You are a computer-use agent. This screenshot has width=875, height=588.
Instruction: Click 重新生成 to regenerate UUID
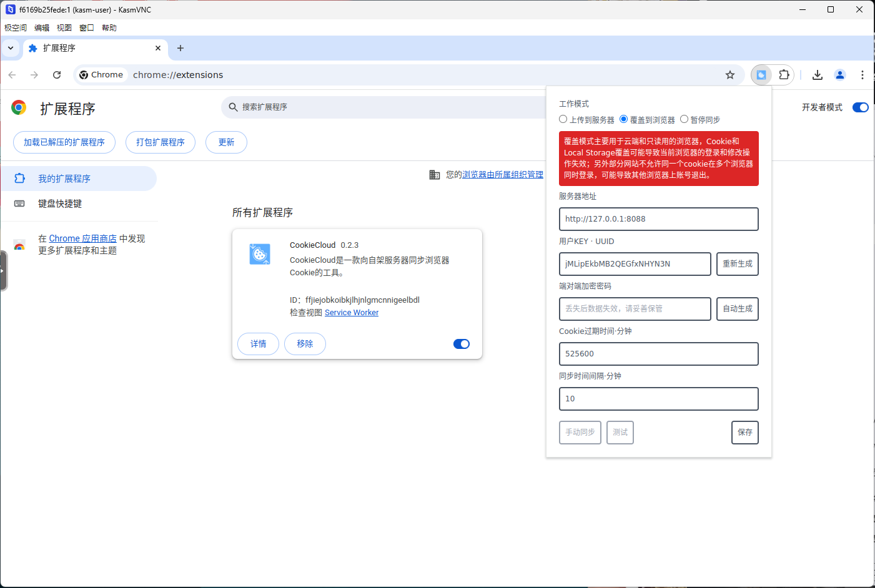click(738, 264)
